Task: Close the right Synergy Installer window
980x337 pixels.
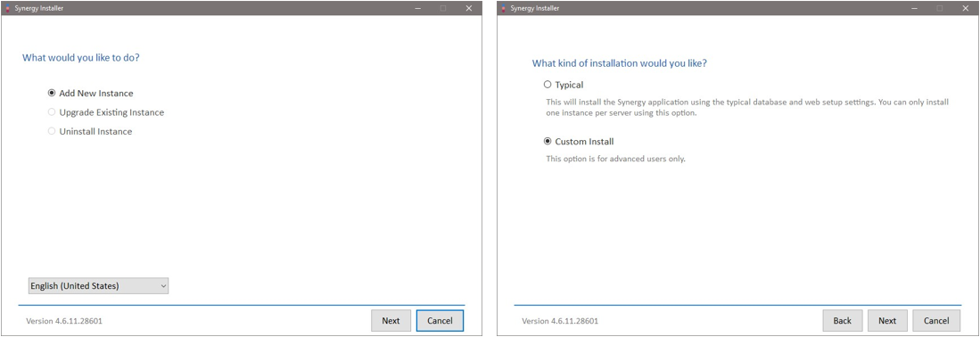Action: point(965,8)
